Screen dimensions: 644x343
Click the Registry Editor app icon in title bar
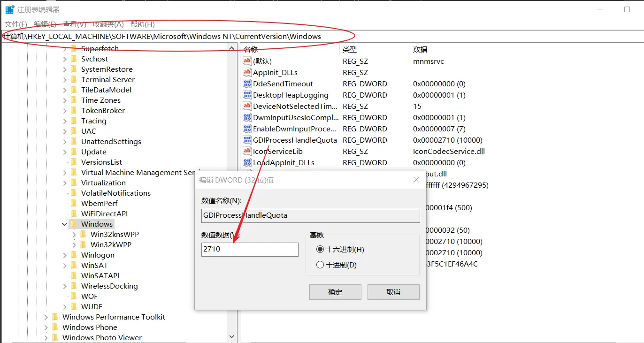(9, 9)
